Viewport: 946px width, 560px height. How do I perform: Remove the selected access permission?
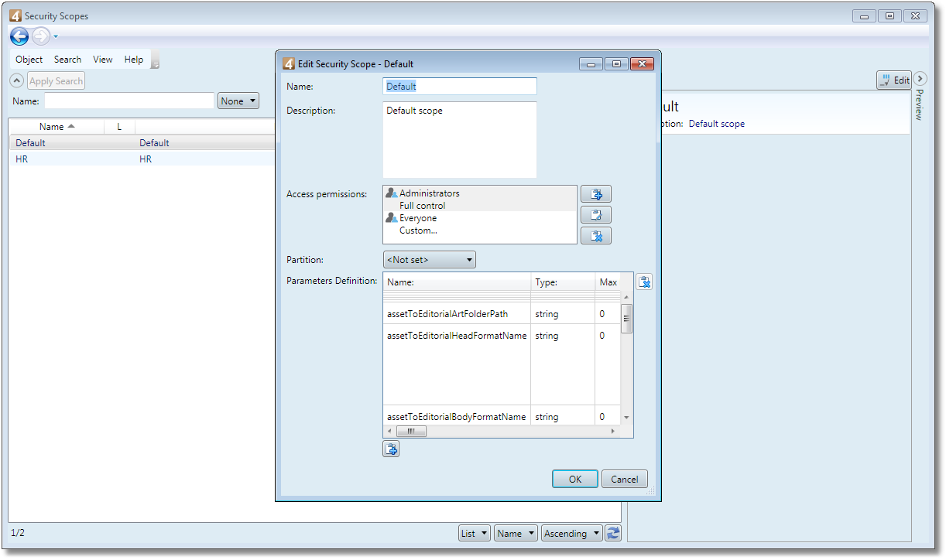pyautogui.click(x=596, y=236)
